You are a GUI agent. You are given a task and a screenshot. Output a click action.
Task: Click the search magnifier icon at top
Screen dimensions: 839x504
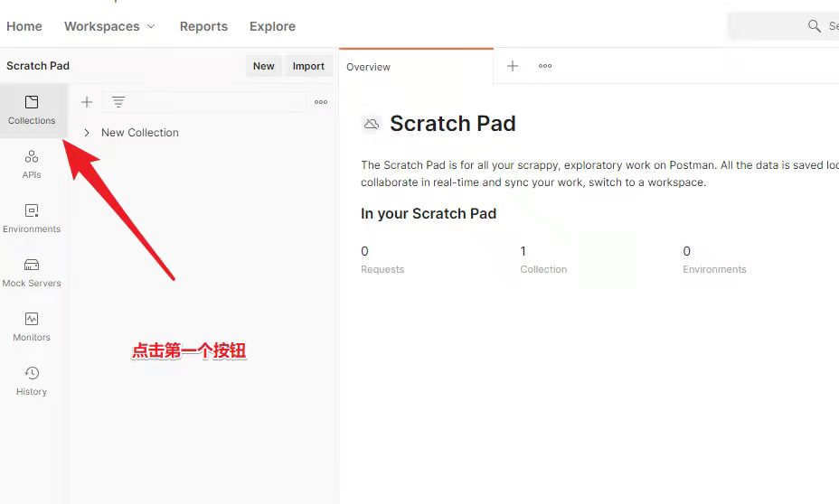814,25
